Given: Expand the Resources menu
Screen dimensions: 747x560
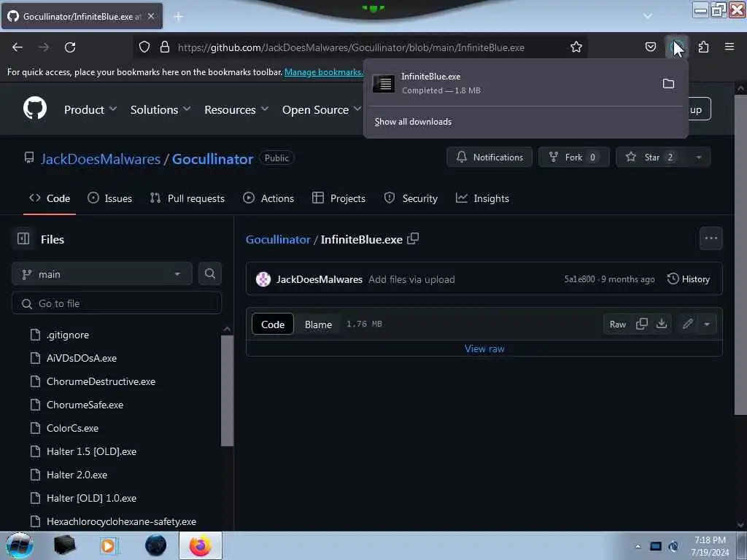Looking at the screenshot, I should (x=236, y=109).
